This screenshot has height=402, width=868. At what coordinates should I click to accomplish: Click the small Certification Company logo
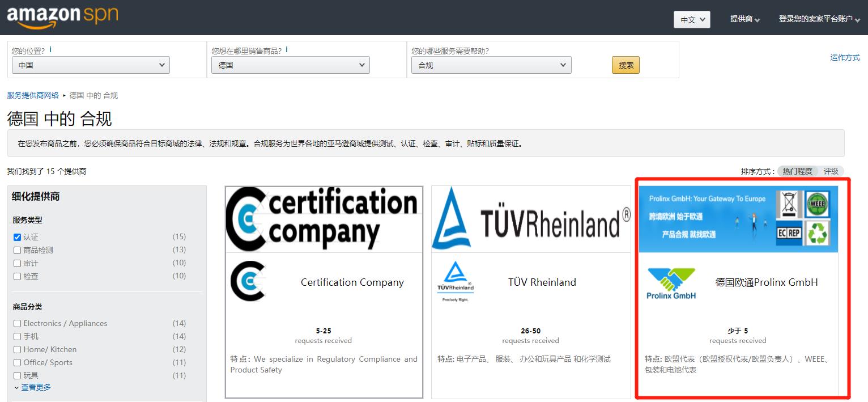pos(248,281)
